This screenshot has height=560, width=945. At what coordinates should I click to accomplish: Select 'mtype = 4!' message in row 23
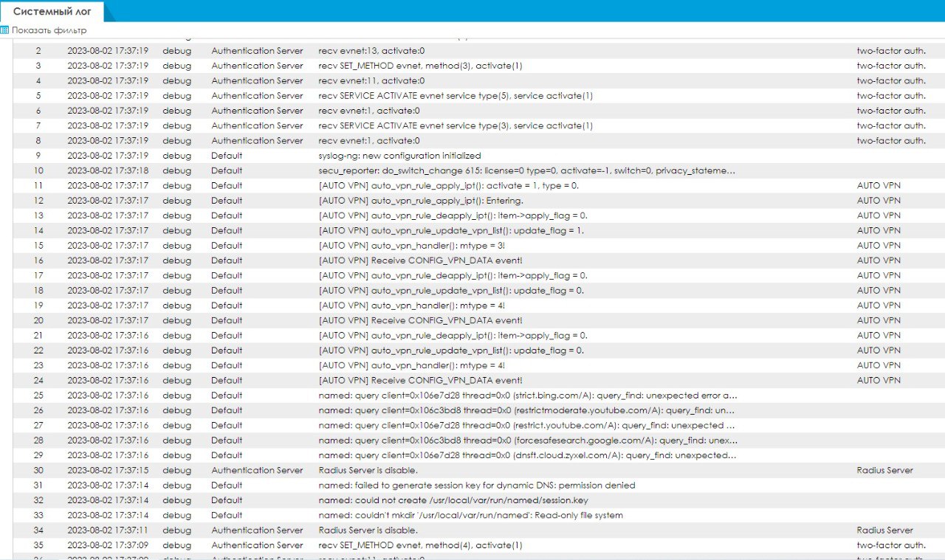[412, 365]
